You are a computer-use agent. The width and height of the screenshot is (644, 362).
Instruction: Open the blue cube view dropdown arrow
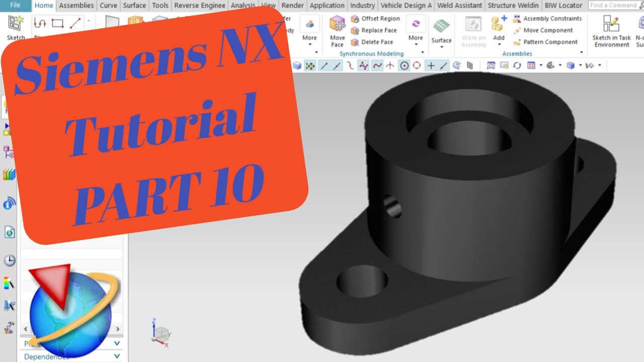[580, 65]
